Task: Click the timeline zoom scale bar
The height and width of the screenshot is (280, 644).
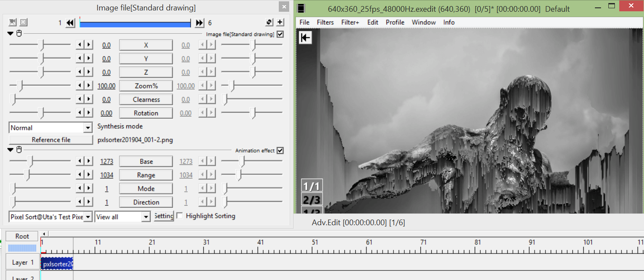Action: point(22,248)
